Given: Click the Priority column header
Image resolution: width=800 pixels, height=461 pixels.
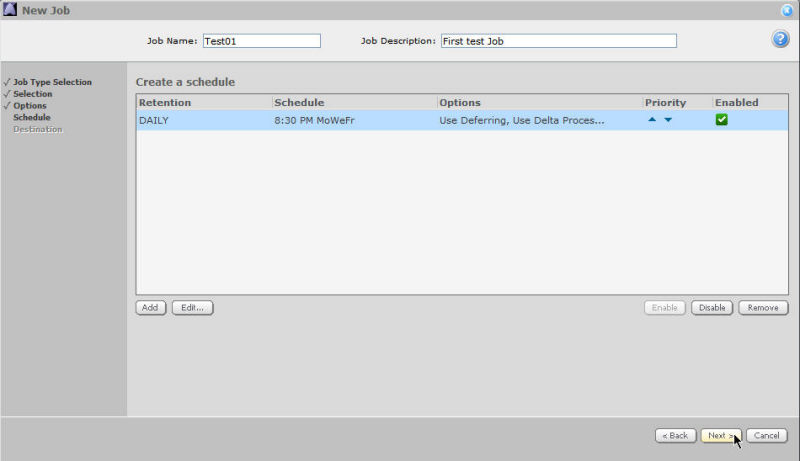Looking at the screenshot, I should [665, 103].
